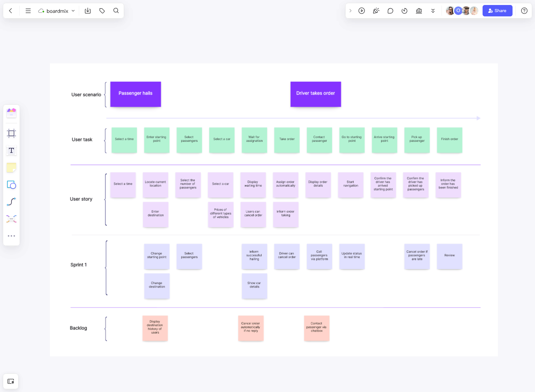Open the help menu
535x392 pixels.
pos(524,11)
